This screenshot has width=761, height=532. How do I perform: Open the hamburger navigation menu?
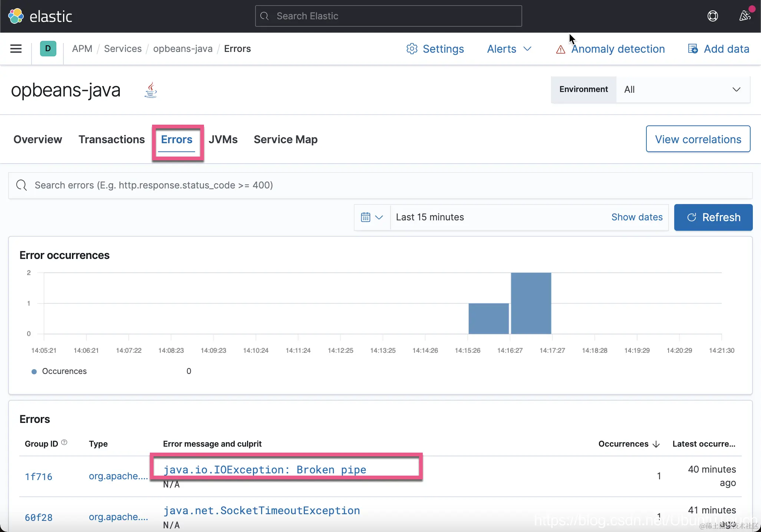pyautogui.click(x=16, y=49)
